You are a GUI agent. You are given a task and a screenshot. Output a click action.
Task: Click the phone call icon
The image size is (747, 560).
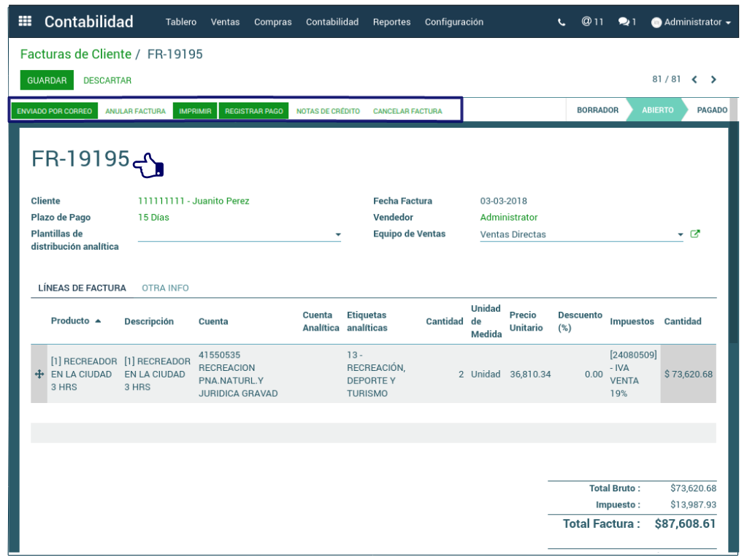click(562, 22)
